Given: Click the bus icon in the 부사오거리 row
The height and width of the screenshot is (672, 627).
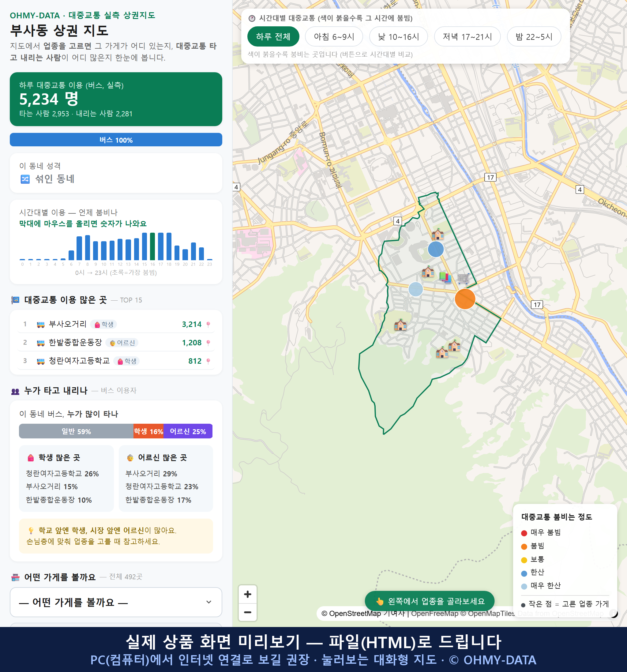Looking at the screenshot, I should [40, 325].
